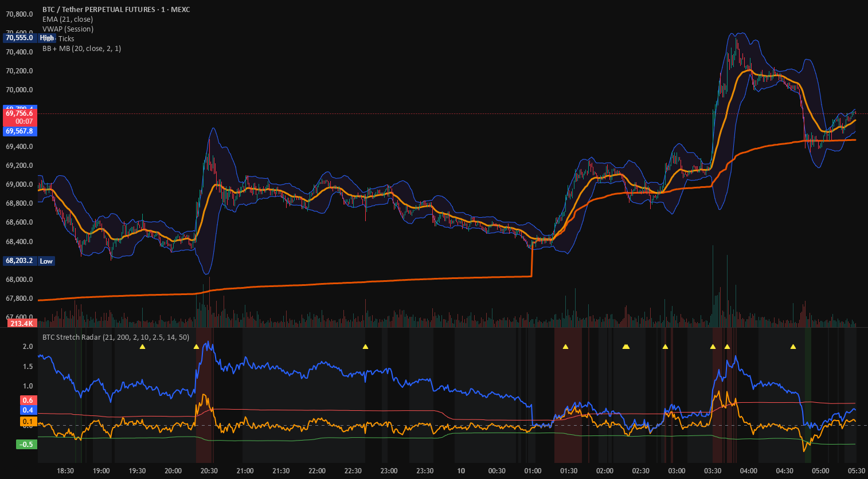The height and width of the screenshot is (479, 868).
Task: Click the red 213.4K volume label
Action: 22,324
